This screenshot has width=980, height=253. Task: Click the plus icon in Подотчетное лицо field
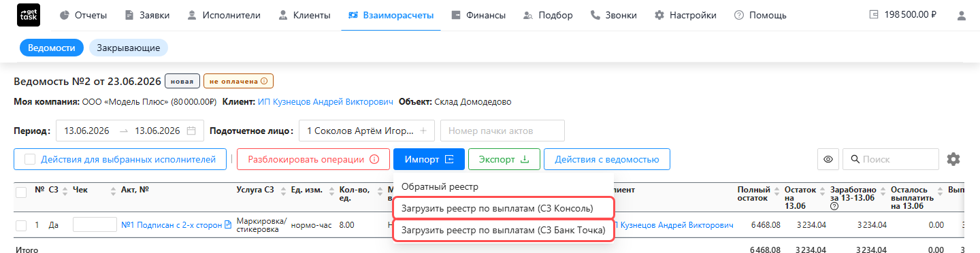[423, 131]
